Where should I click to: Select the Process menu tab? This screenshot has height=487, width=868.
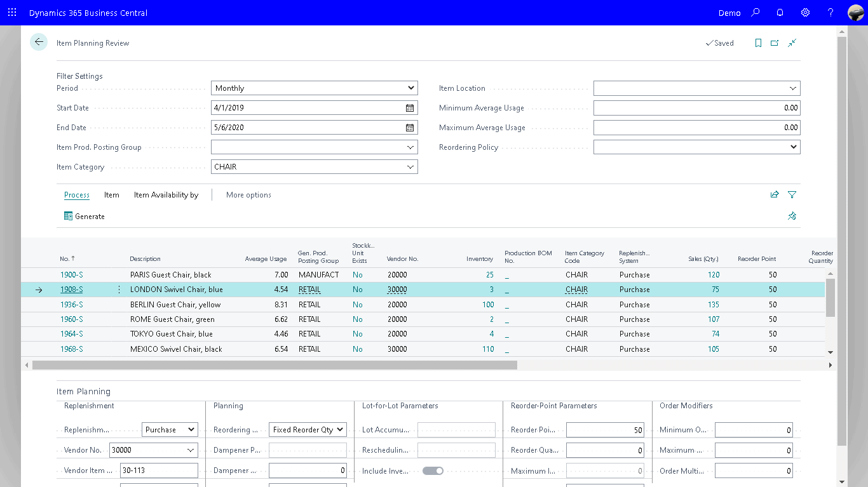coord(77,195)
